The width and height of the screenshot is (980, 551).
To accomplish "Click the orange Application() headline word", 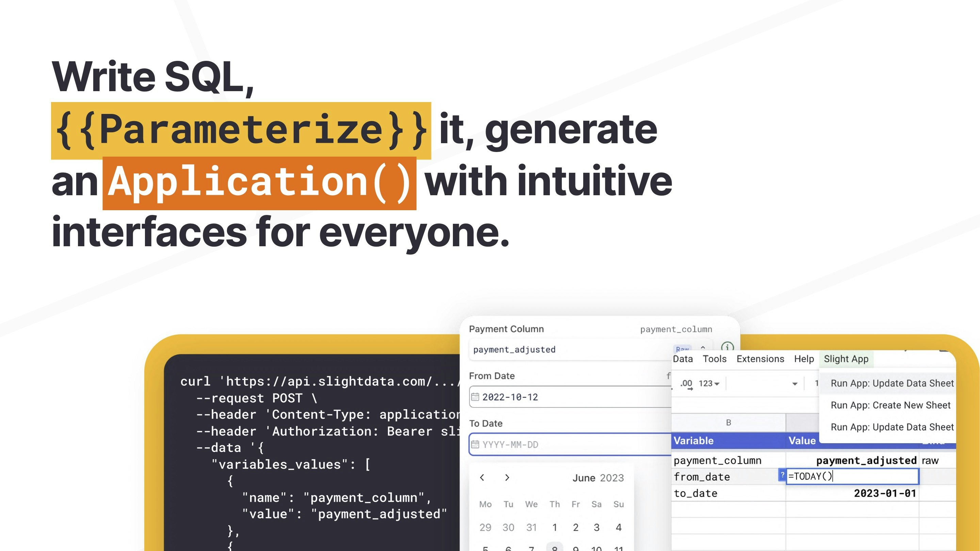I will [x=259, y=183].
